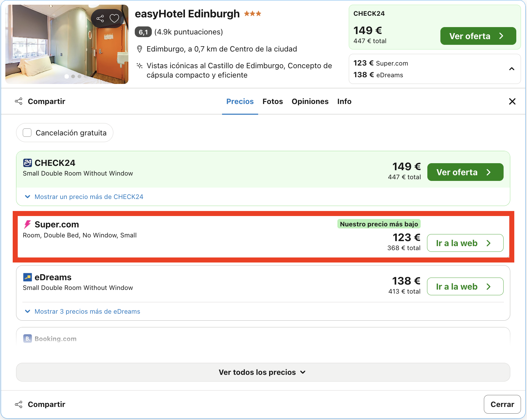Click the easyHotel Edinburgh title
Viewport: 527px width, 420px height.
(187, 14)
